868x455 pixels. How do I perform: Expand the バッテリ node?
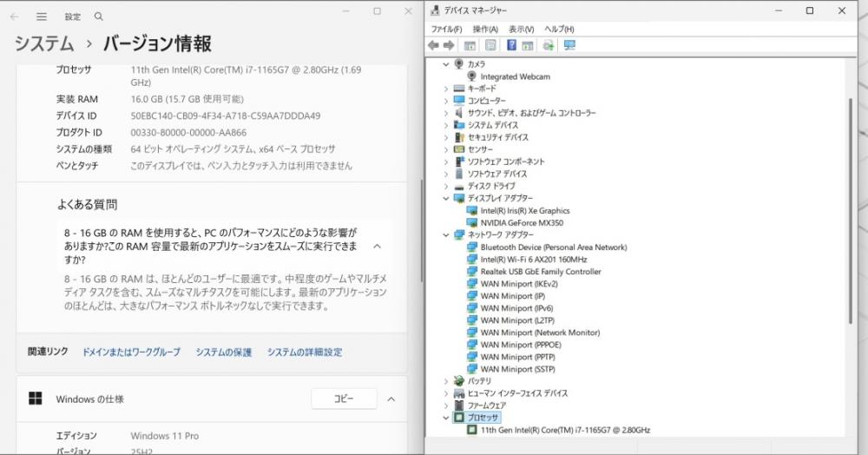446,381
